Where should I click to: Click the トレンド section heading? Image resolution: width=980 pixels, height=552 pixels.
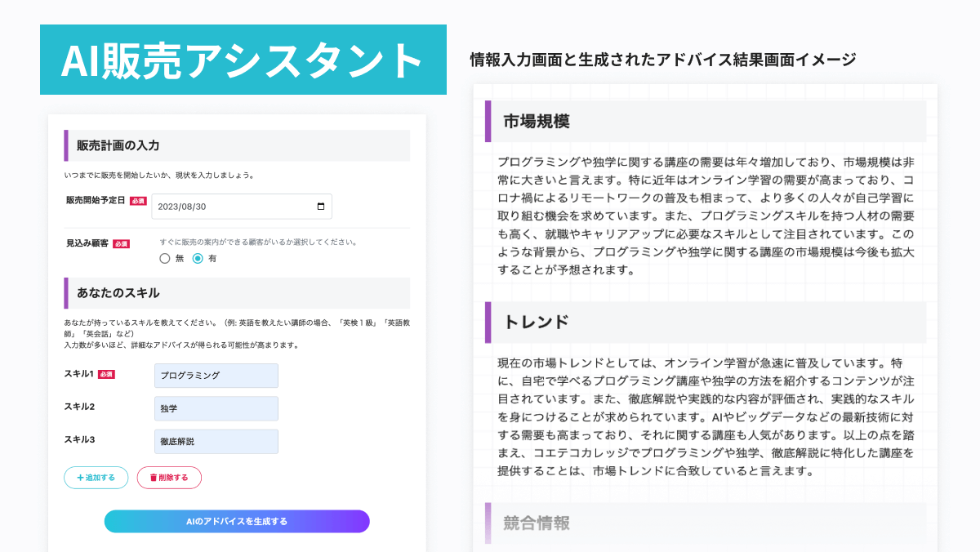537,322
